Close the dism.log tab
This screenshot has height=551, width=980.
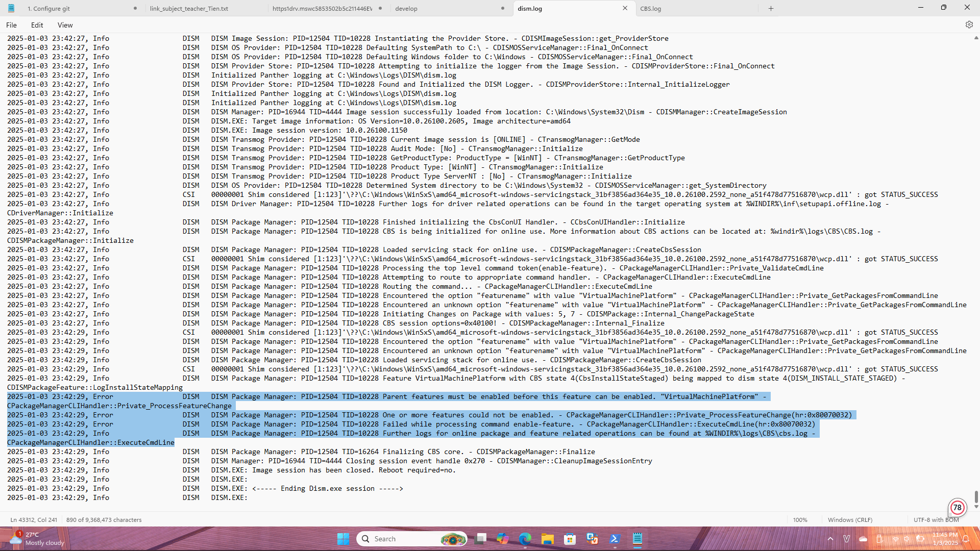pos(625,8)
